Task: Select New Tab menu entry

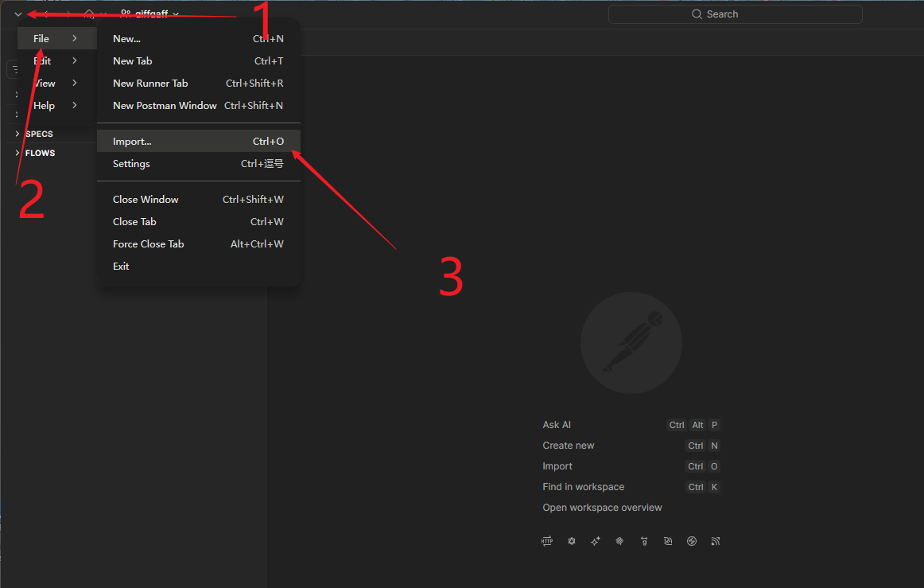Action: (x=199, y=60)
